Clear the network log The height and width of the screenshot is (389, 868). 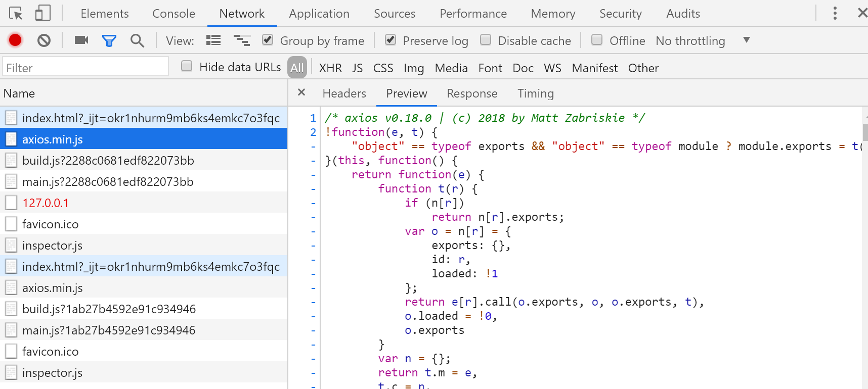44,40
